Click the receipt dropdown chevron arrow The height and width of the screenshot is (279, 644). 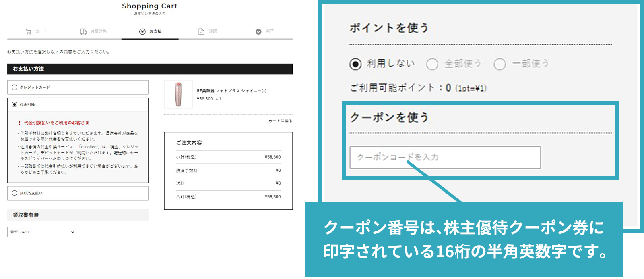click(x=73, y=232)
